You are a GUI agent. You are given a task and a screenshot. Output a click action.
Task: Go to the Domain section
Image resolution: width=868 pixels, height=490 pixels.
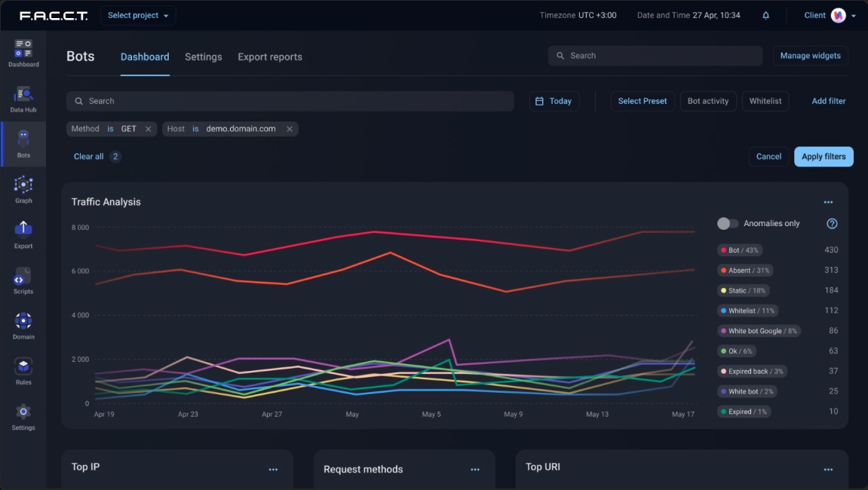(23, 325)
